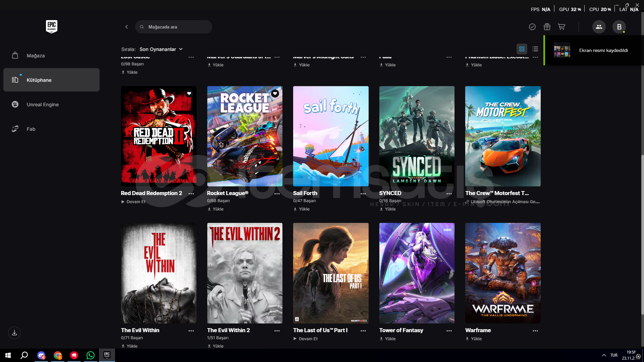Open the friends list icon
The width and height of the screenshot is (644, 362).
coord(599,27)
